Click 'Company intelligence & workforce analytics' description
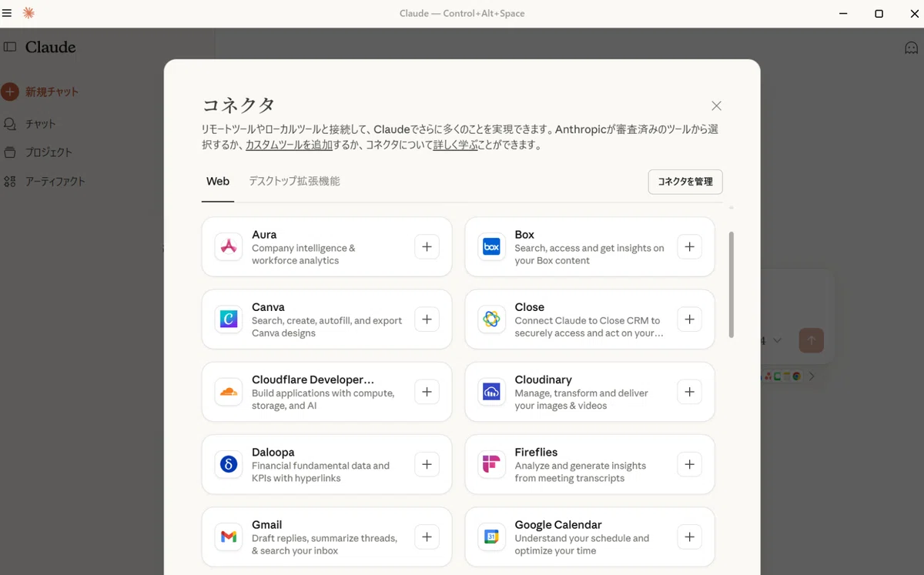 pyautogui.click(x=303, y=254)
